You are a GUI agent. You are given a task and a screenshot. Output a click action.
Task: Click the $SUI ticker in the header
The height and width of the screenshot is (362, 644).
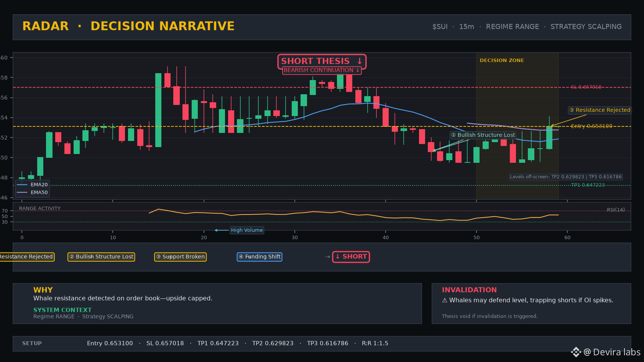click(x=440, y=27)
